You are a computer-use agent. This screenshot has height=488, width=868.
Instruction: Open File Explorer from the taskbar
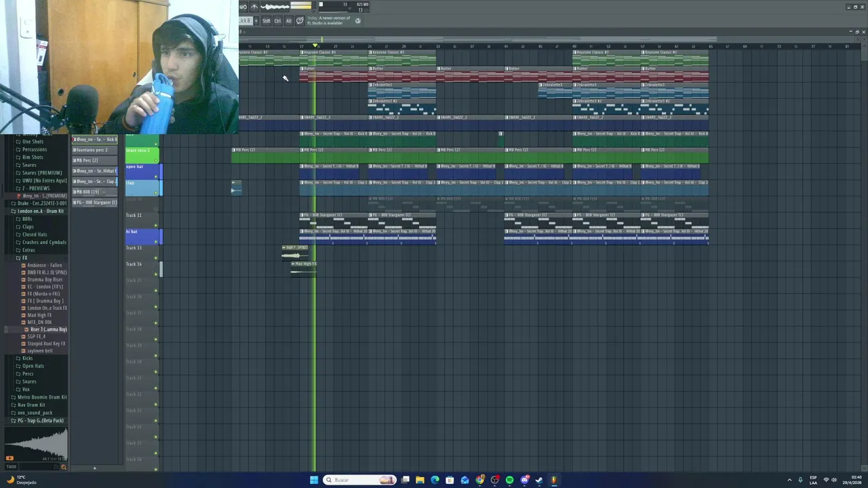point(420,480)
